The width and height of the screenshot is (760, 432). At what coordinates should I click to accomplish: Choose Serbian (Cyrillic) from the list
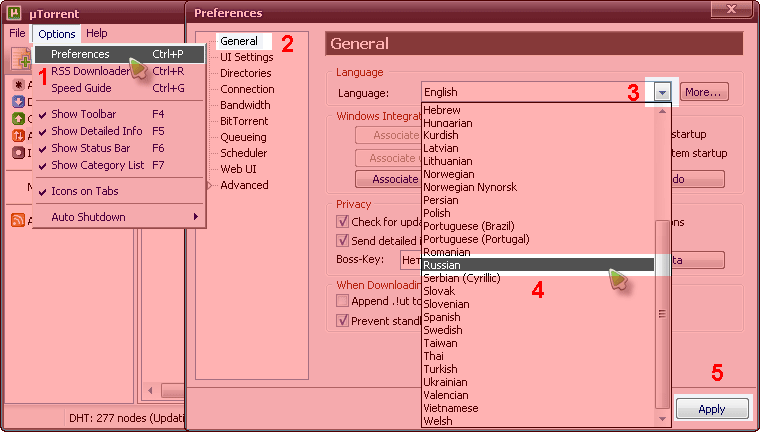(538, 278)
